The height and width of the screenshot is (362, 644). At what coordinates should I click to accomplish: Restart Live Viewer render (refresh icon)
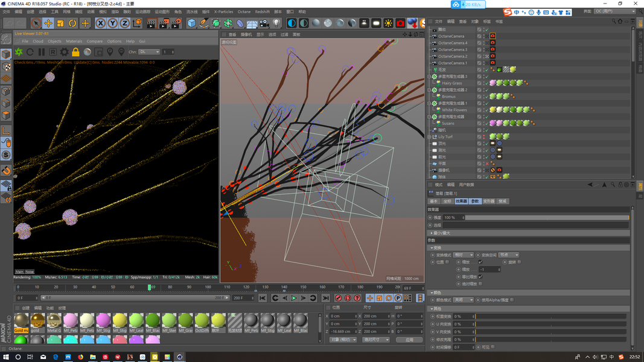coord(30,52)
